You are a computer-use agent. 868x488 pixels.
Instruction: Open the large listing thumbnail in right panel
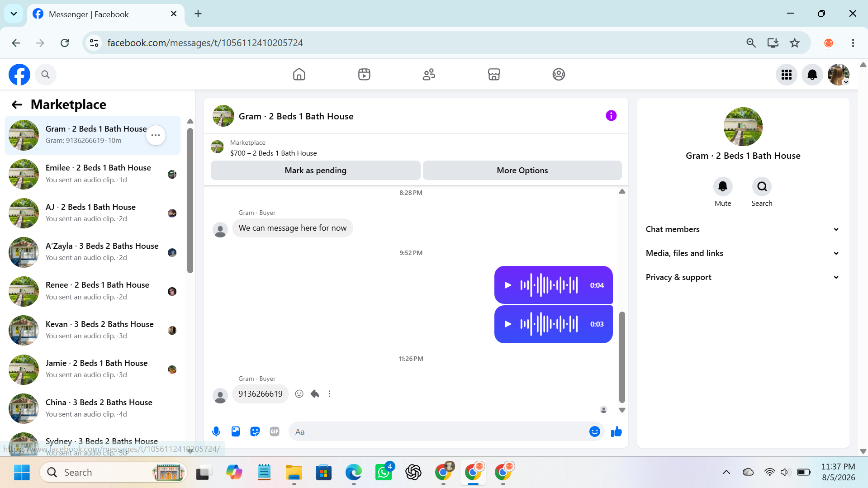tap(743, 127)
